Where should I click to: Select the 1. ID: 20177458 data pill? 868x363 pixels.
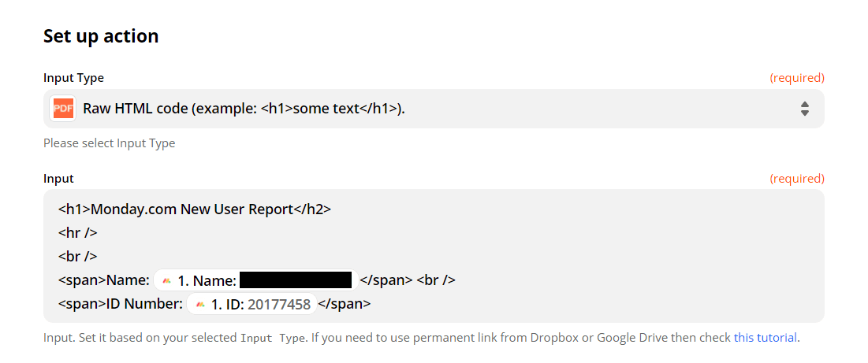coord(251,304)
